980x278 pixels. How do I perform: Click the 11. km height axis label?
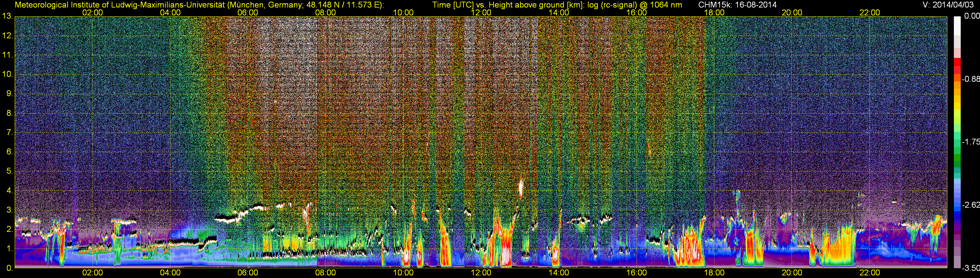click(x=7, y=55)
